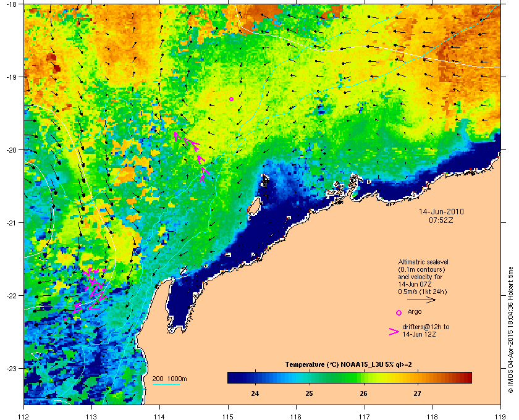The image size is (519, 420).
Task: Click the 'Argo' legend label
Action: [x=415, y=311]
